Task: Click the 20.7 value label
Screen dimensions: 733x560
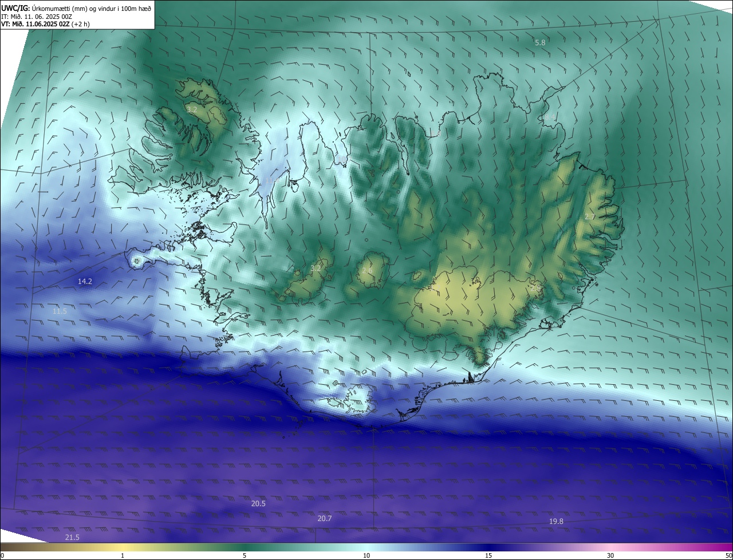Action: tap(325, 518)
